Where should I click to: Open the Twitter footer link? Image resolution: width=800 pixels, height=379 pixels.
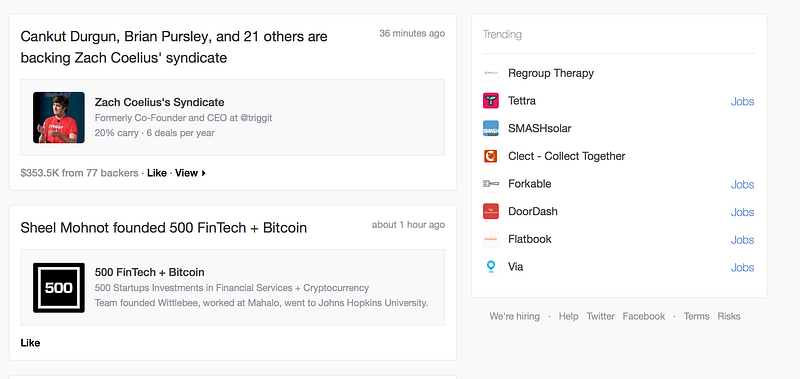click(x=601, y=316)
